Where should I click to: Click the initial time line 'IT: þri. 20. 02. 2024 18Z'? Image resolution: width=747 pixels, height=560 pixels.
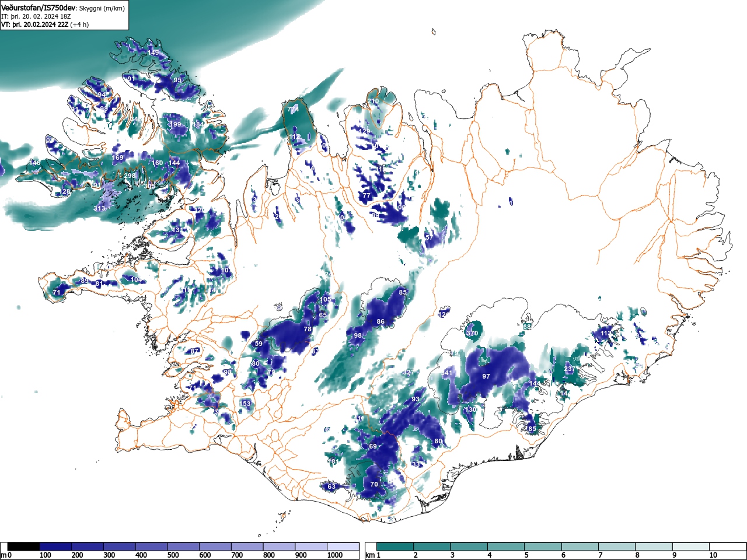pos(36,16)
